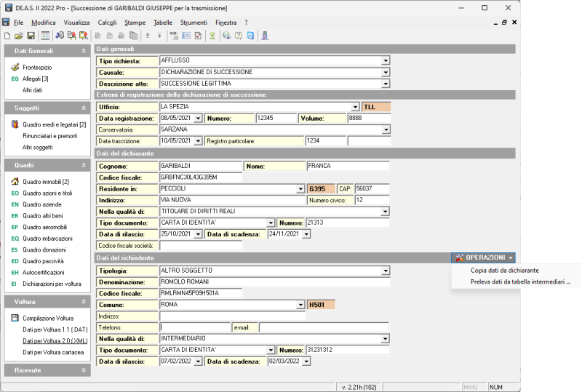Select Preleva dati da tabella intermediari
Image resolution: width=582 pixels, height=392 pixels.
coord(520,281)
